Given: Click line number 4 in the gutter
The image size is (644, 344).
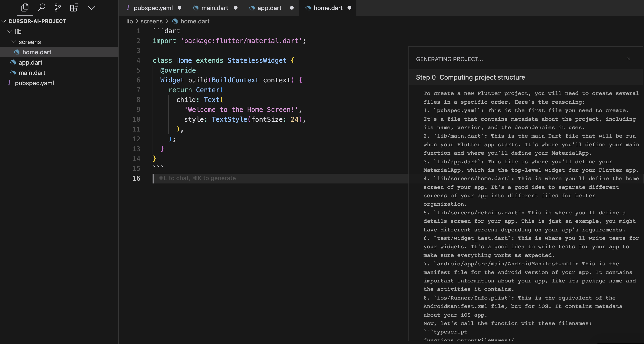Looking at the screenshot, I should [x=138, y=61].
